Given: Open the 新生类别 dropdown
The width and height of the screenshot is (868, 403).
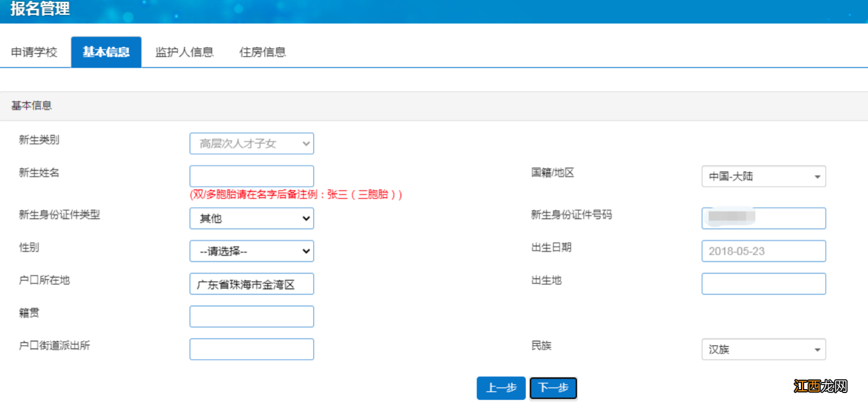Looking at the screenshot, I should tap(252, 143).
